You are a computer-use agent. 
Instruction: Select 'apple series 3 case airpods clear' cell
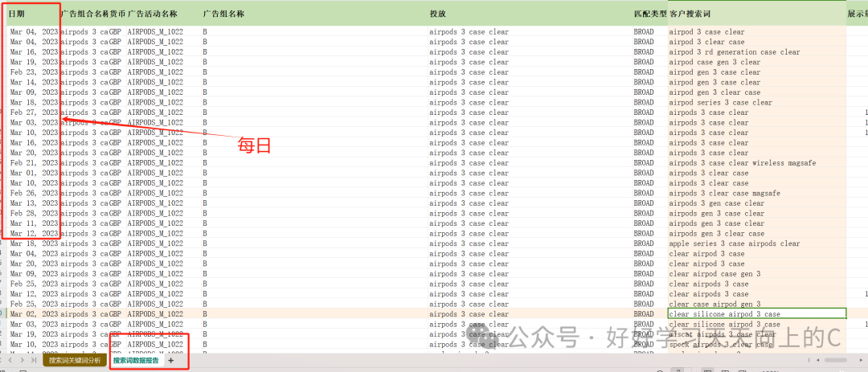click(757, 243)
